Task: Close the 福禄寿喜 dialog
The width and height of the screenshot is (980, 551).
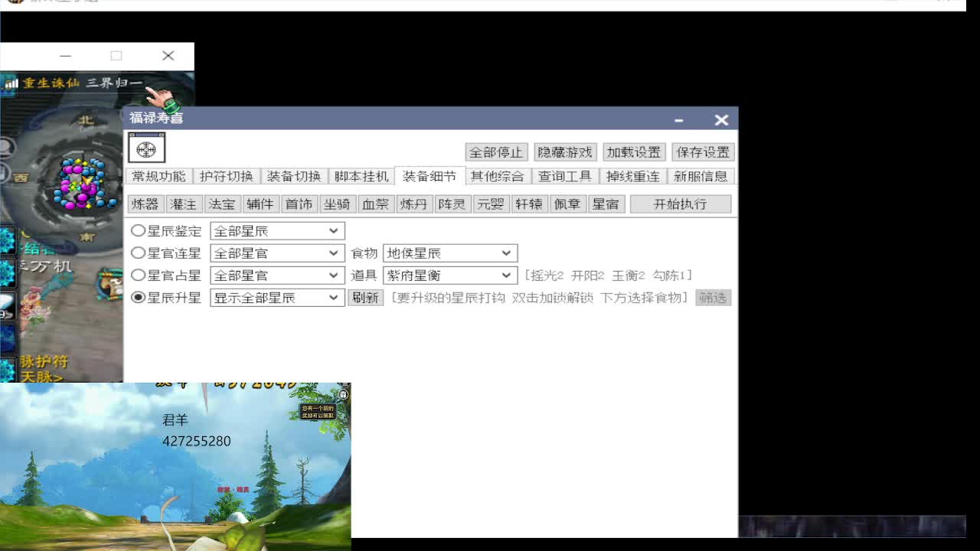Action: point(721,120)
